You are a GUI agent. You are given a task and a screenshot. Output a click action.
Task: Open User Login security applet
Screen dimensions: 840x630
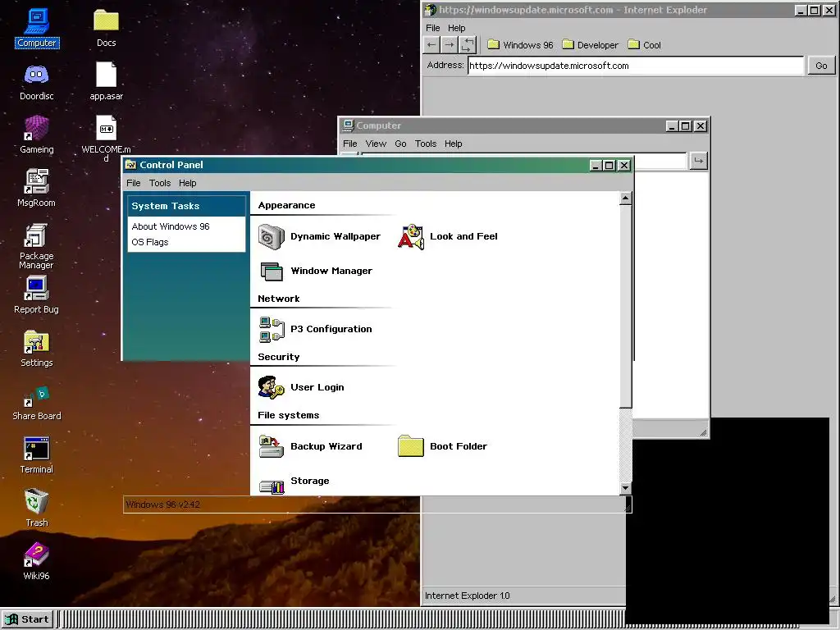tap(301, 387)
